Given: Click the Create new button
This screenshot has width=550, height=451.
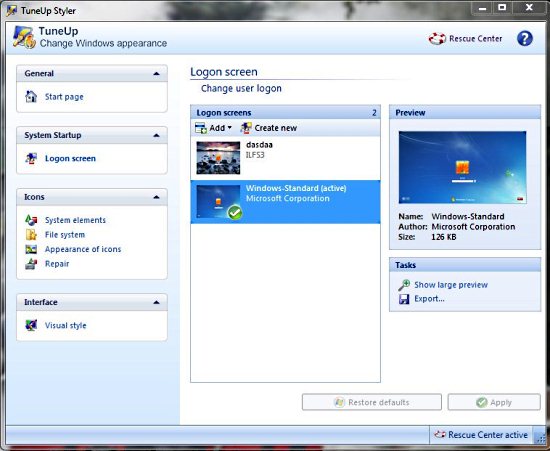Looking at the screenshot, I should click(x=269, y=128).
